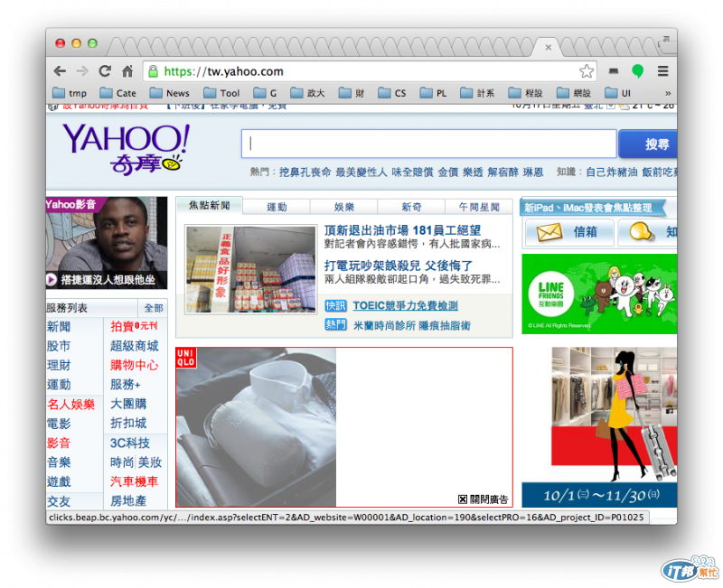Image resolution: width=723 pixels, height=588 pixels.
Task: Open the PL bookmarks folder
Action: [434, 93]
